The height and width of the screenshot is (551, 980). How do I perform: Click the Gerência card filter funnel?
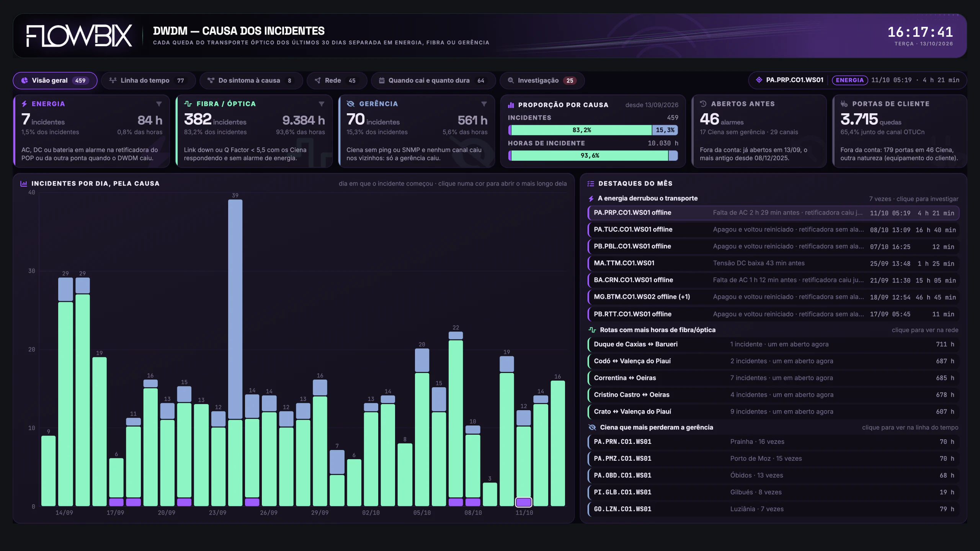coord(484,104)
